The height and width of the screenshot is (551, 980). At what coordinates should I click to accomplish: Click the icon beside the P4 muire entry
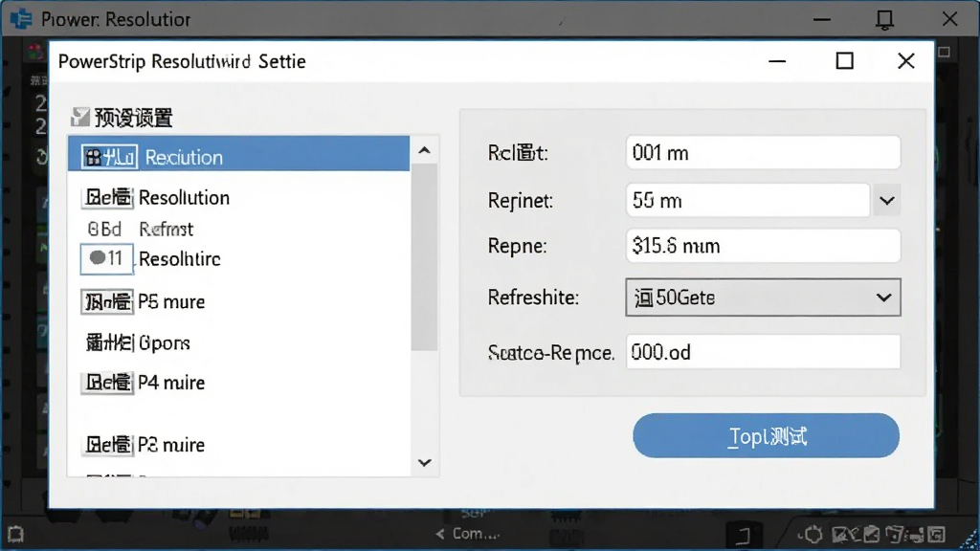[107, 383]
